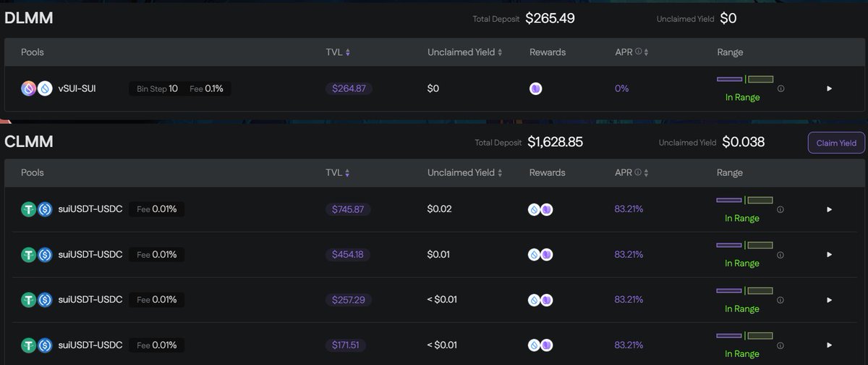Viewport: 868px width, 365px height.
Task: Click the vSUI-SUI pool token icon
Action: click(x=36, y=88)
